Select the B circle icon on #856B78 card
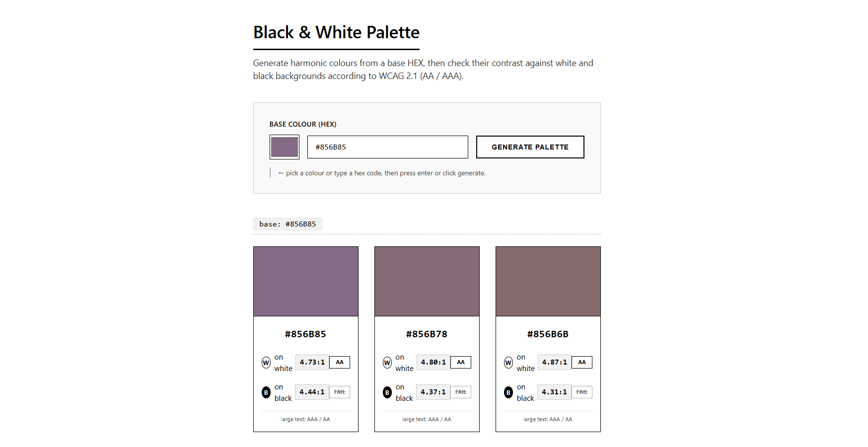Image resolution: width=868 pixels, height=447 pixels. (x=387, y=392)
